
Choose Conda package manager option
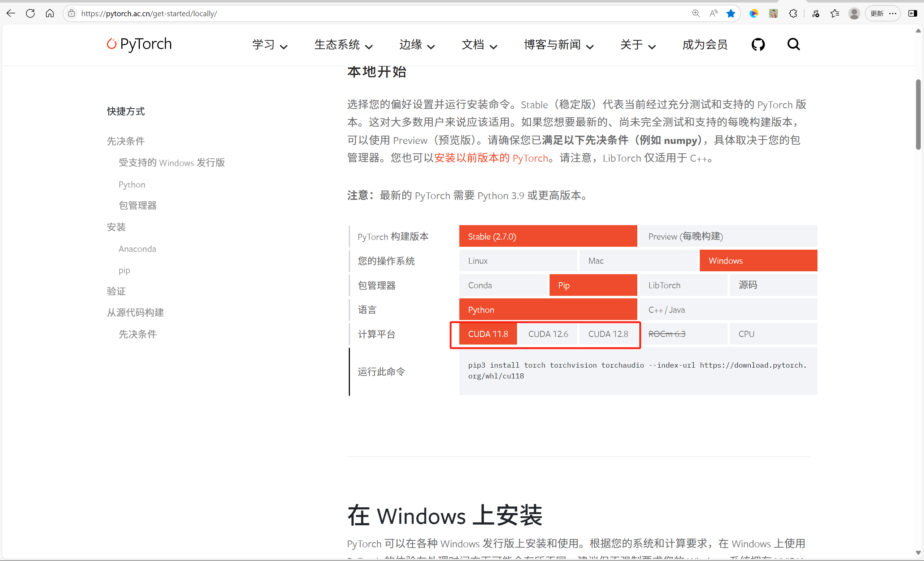pyautogui.click(x=503, y=285)
